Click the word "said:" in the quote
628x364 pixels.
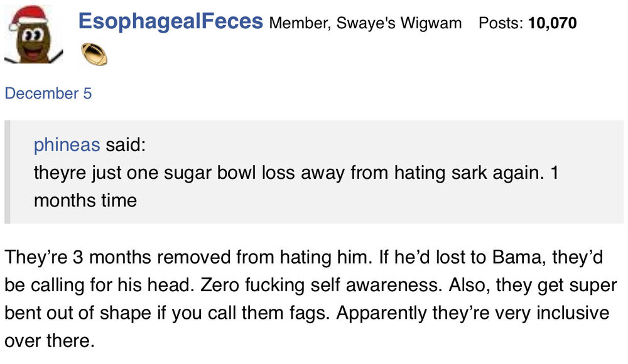pos(125,145)
